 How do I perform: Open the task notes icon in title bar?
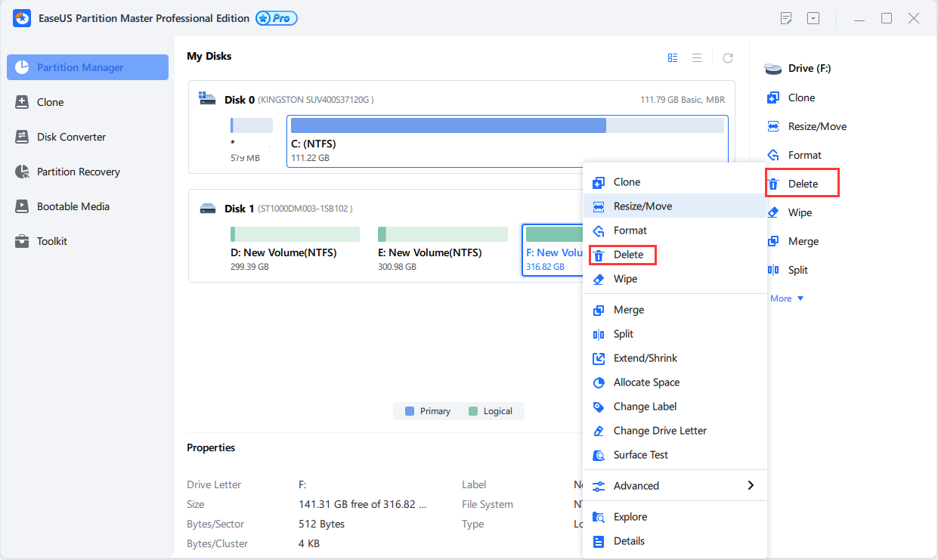(x=786, y=18)
